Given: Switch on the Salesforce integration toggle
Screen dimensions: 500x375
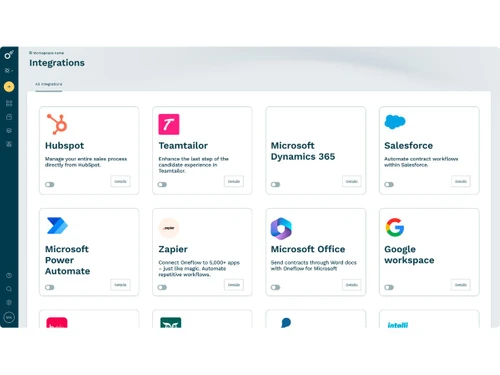Looking at the screenshot, I should pyautogui.click(x=389, y=184).
